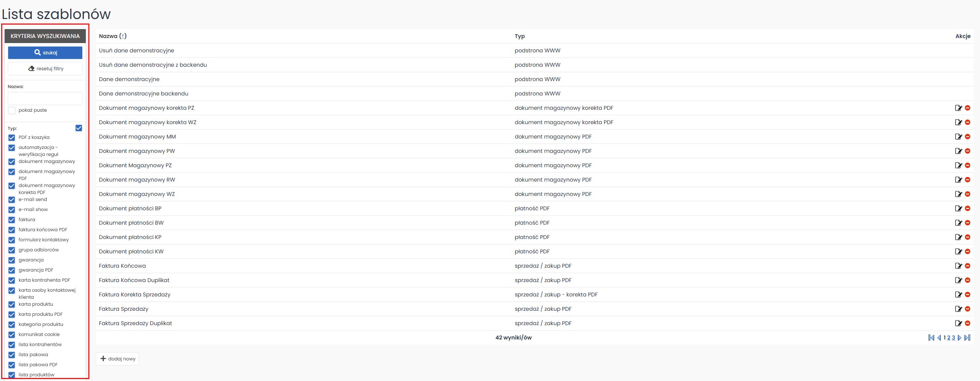The image size is (980, 381).
Task: Delete the Dokument magazynowy WZ template
Action: (x=968, y=194)
